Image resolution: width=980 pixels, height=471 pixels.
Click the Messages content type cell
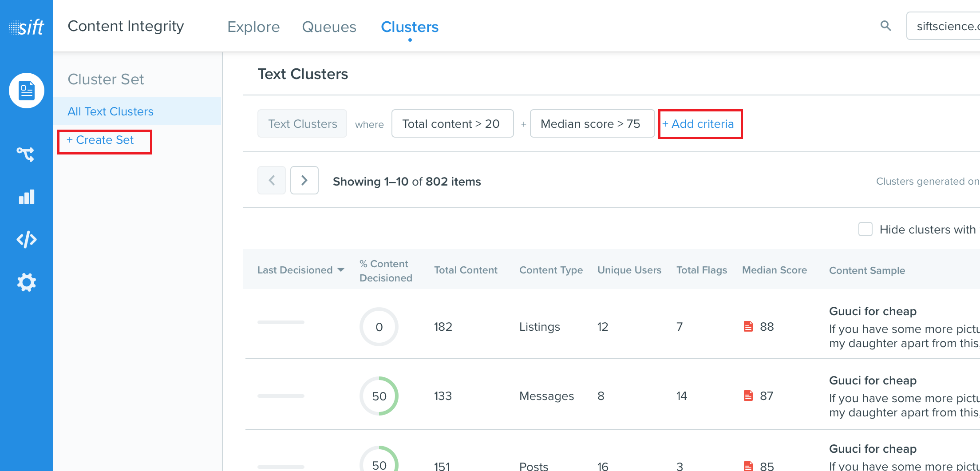pos(547,396)
